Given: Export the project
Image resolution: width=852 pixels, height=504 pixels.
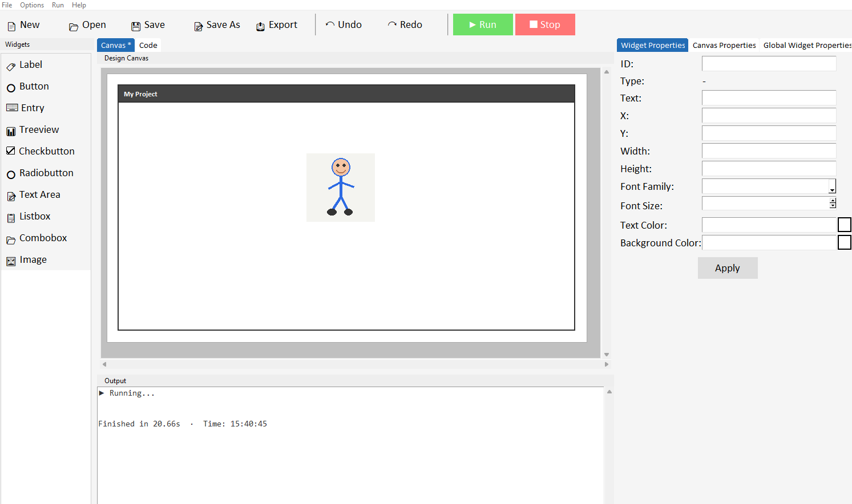Looking at the screenshot, I should click(x=276, y=25).
